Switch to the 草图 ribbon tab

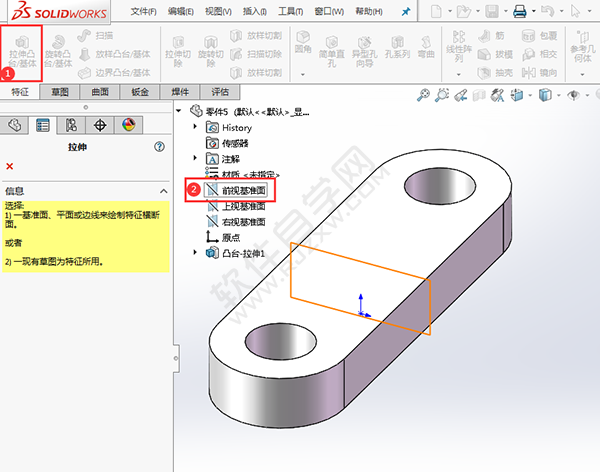pos(60,92)
